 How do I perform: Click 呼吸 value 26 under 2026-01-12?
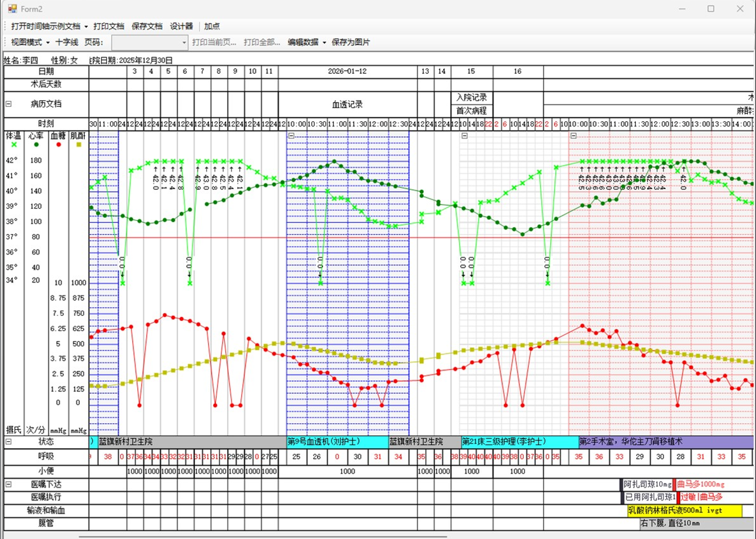317,457
